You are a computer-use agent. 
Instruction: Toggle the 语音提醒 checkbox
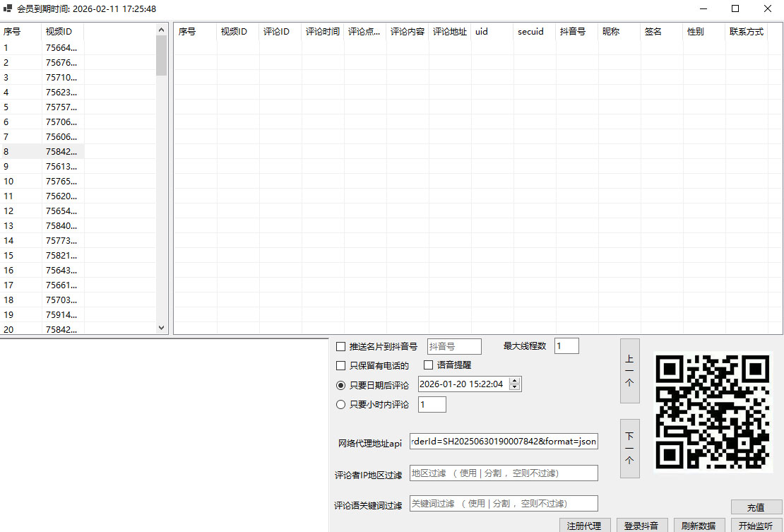(429, 365)
